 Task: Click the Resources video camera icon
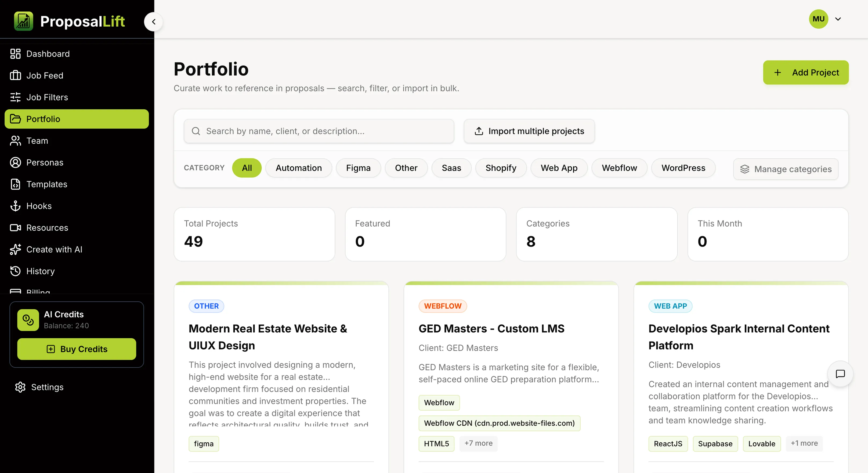[x=15, y=228]
